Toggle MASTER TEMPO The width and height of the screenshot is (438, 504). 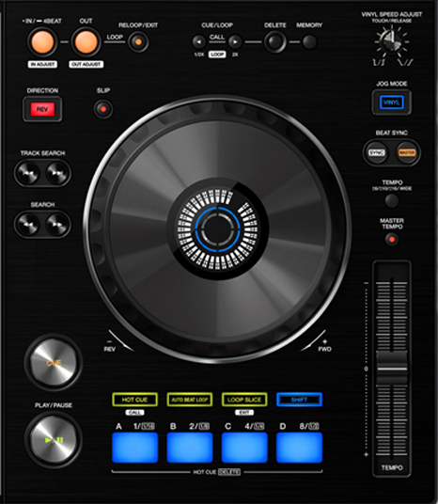391,239
